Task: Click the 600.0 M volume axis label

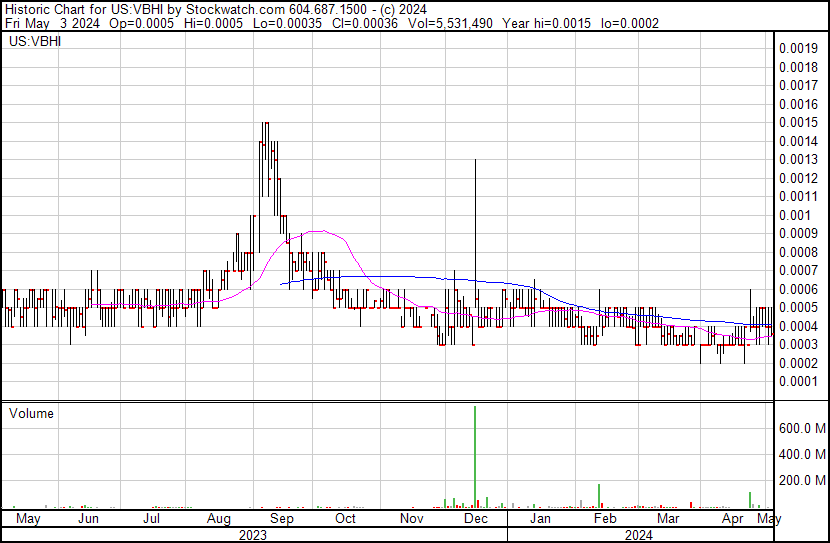Action: click(x=802, y=428)
